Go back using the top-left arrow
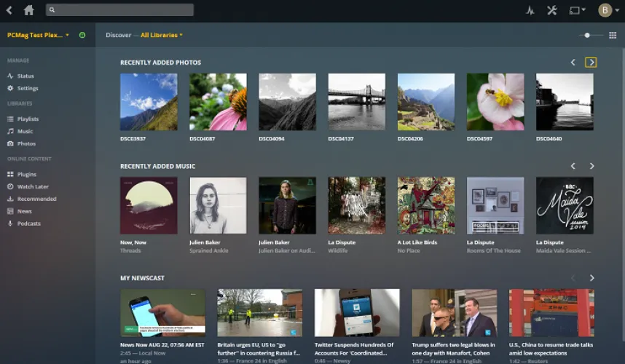The height and width of the screenshot is (364, 625). (9, 10)
